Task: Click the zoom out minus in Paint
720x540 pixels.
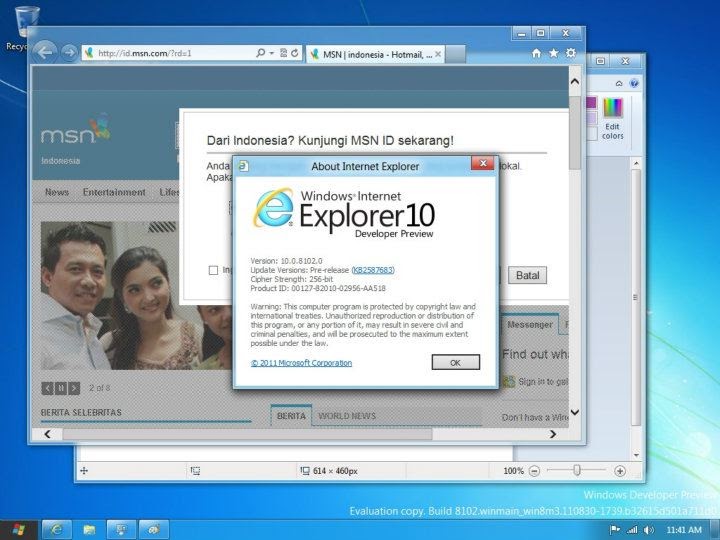Action: [534, 471]
